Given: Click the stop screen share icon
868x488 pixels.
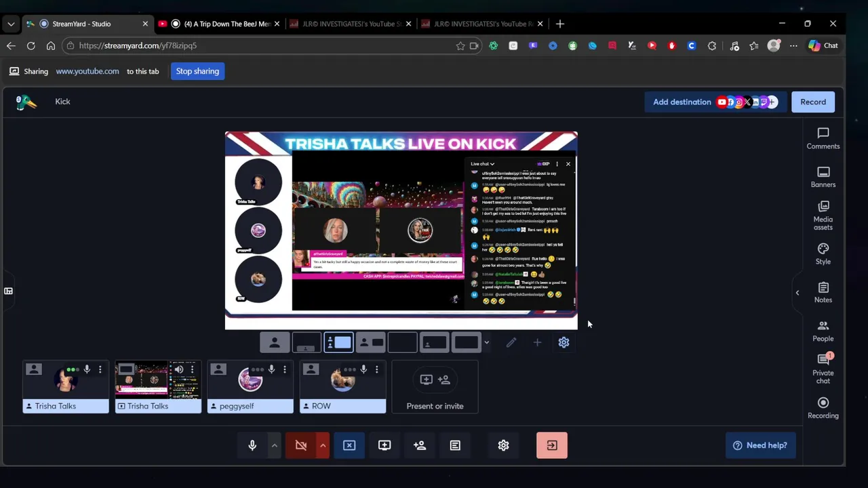Looking at the screenshot, I should click(349, 445).
